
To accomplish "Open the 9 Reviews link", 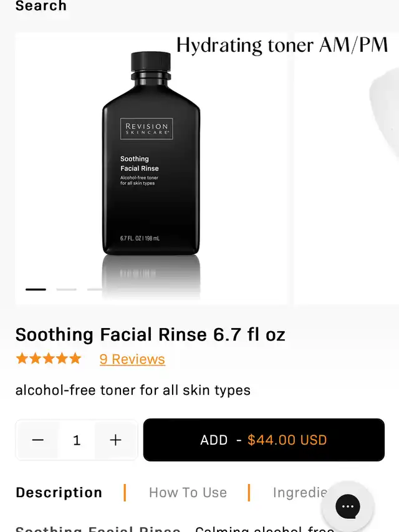I will click(x=132, y=359).
